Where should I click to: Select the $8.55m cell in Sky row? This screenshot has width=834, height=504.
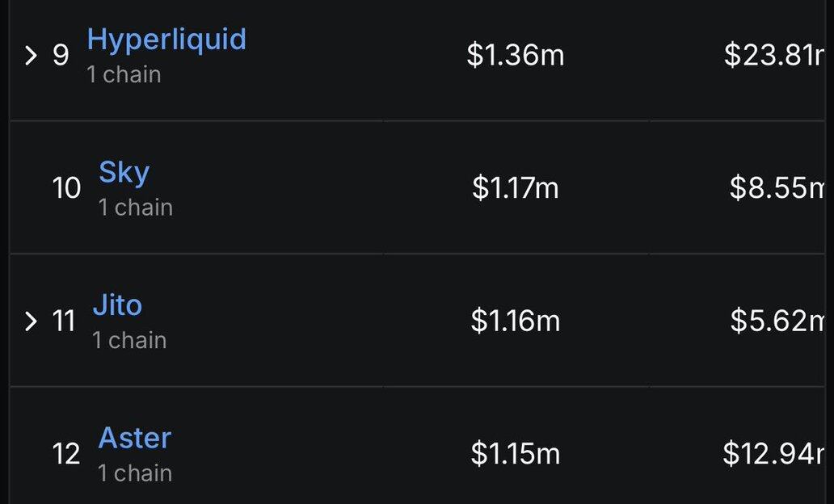(777, 188)
